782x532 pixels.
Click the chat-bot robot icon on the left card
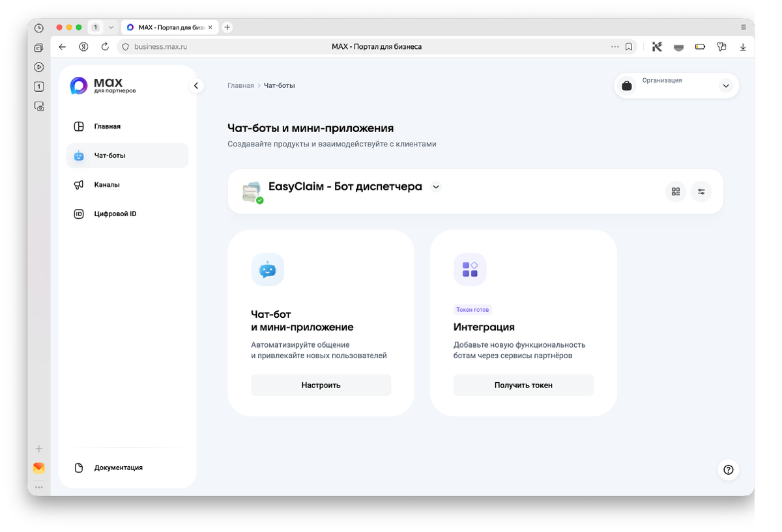267,269
